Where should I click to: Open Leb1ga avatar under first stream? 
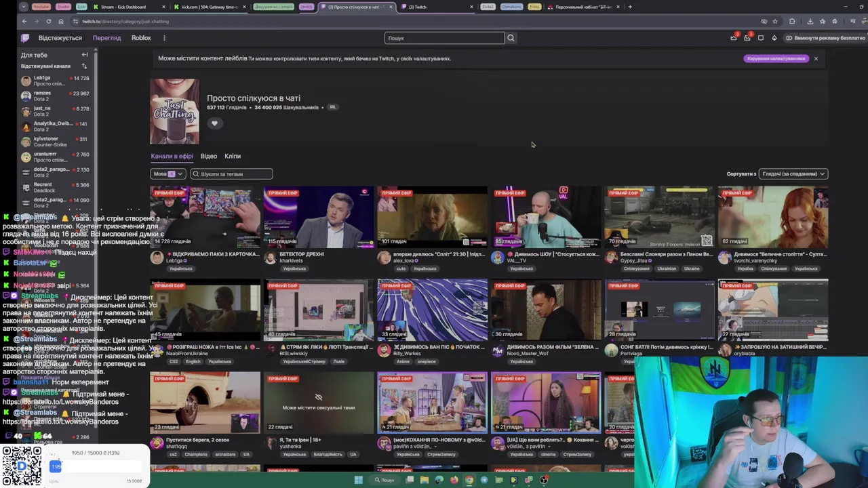tap(157, 258)
